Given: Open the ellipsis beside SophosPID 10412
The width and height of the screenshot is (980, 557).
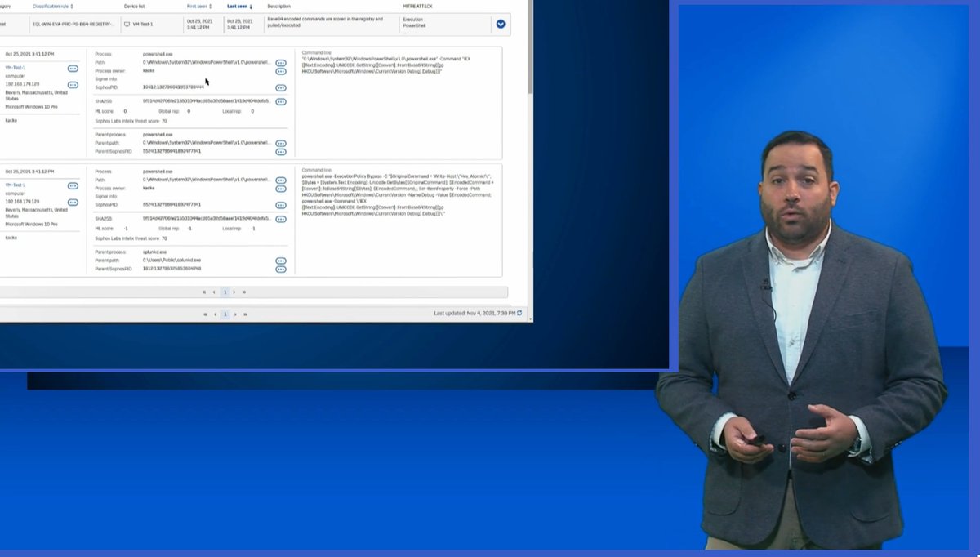Looking at the screenshot, I should [x=281, y=87].
